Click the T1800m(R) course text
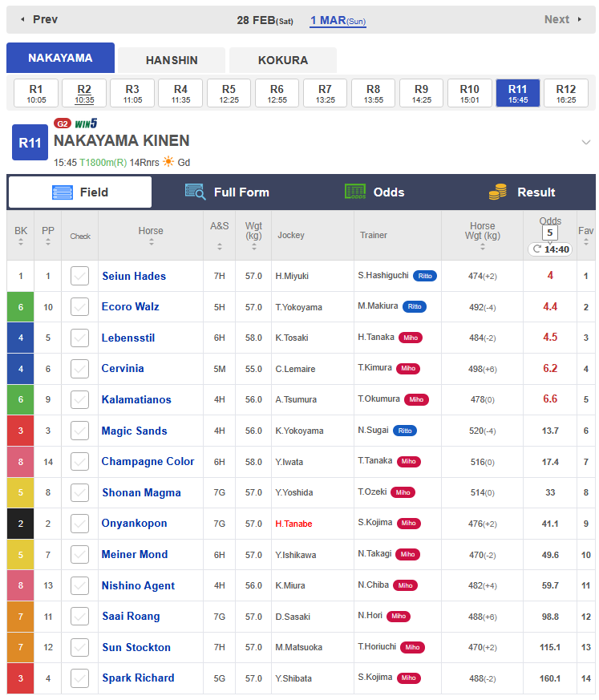The width and height of the screenshot is (599, 700). coord(103,163)
